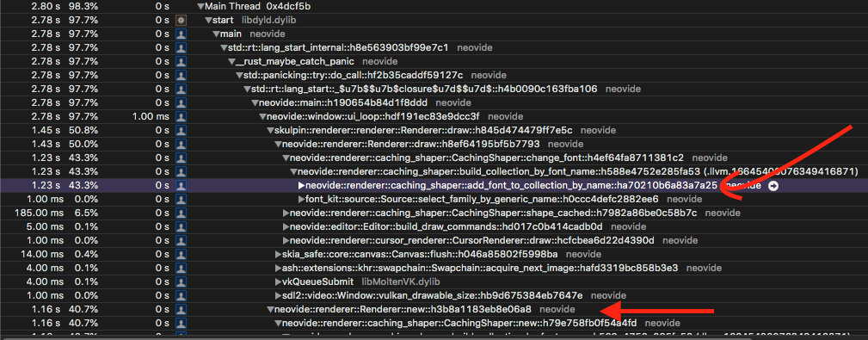Click the user icon on the vkQueueSubmit row
868x340 pixels.
click(x=181, y=281)
